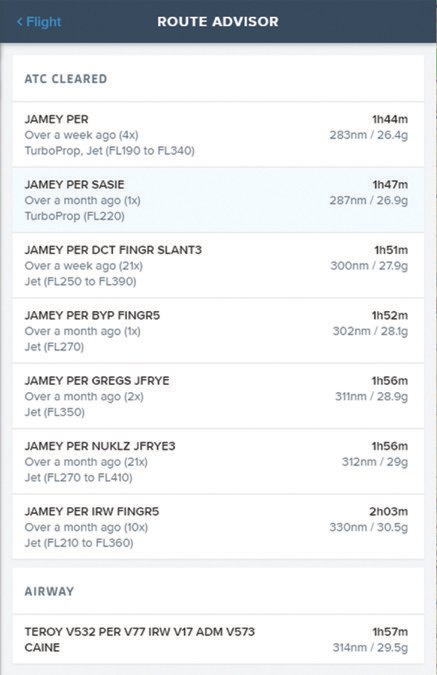Pick the TEROY V532 PER airway route
This screenshot has width=437, height=675.
tap(218, 639)
